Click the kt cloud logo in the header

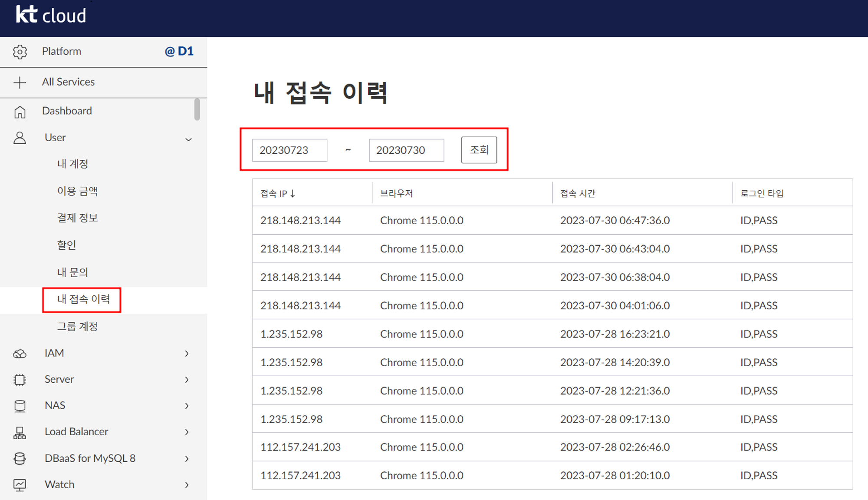pyautogui.click(x=51, y=14)
